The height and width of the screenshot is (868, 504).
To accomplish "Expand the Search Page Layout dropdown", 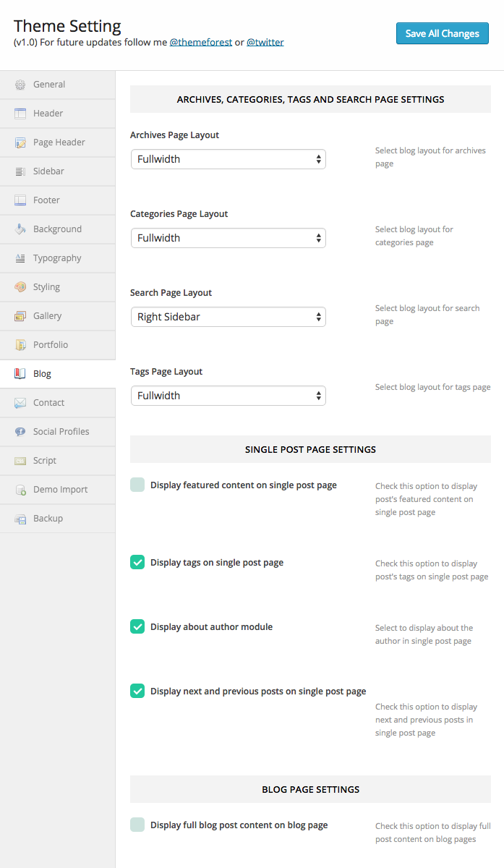I will pos(228,317).
